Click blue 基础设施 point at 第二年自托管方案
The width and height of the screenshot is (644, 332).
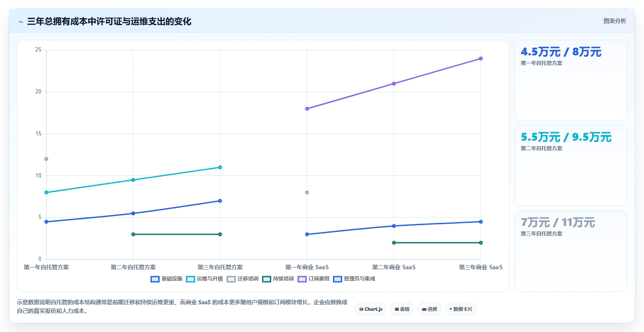(133, 213)
